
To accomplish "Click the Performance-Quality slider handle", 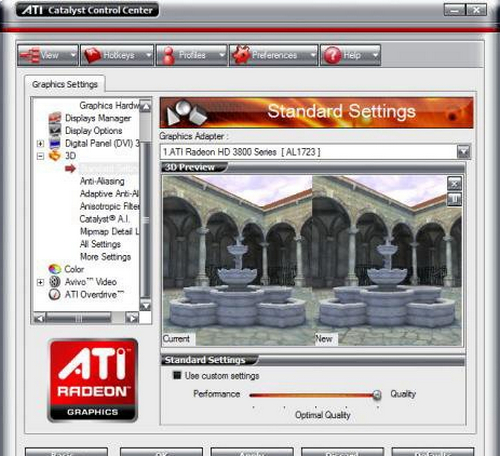I will pos(377,395).
